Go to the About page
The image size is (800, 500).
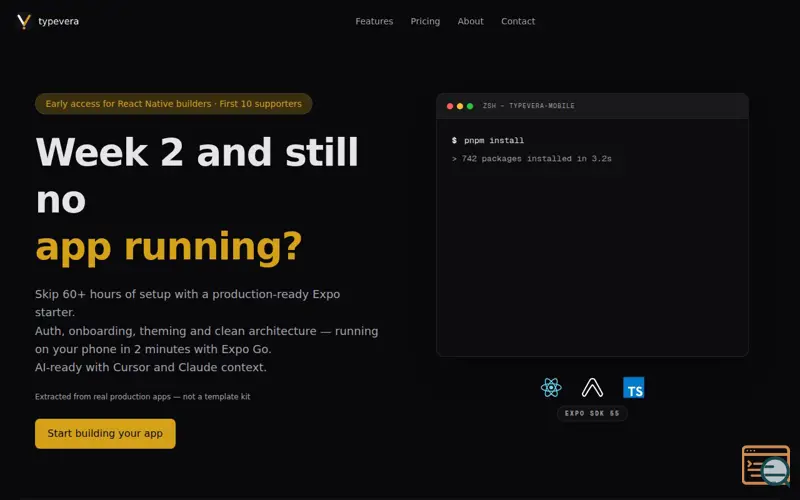(470, 21)
